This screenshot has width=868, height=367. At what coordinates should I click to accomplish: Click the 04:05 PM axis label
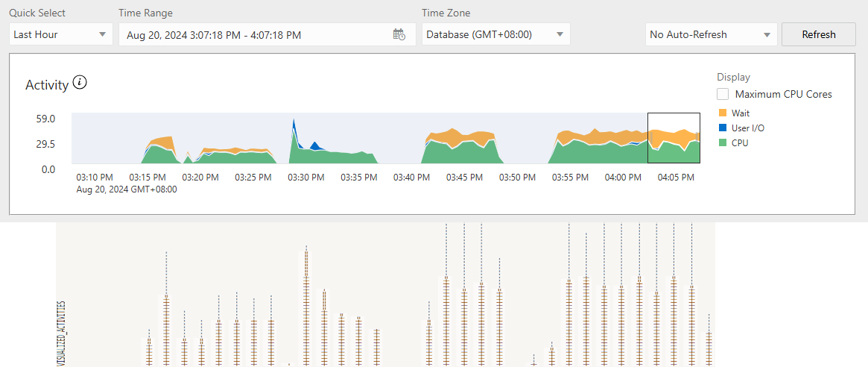coord(676,178)
